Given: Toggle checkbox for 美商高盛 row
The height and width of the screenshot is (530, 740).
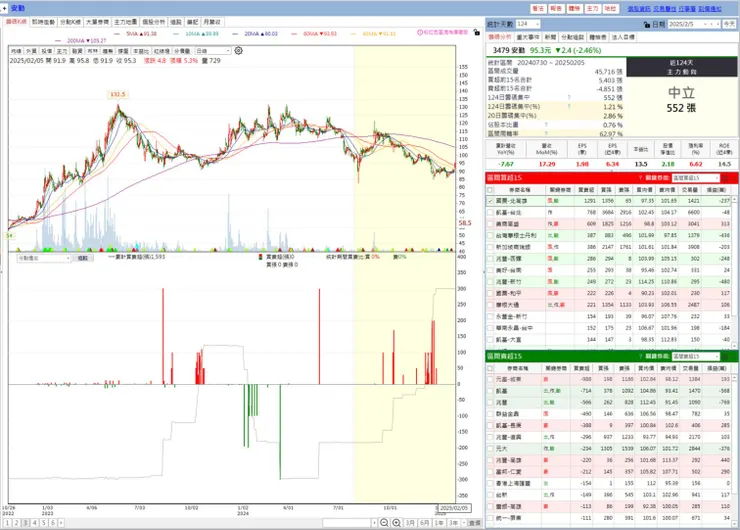Looking at the screenshot, I should tap(490, 224).
